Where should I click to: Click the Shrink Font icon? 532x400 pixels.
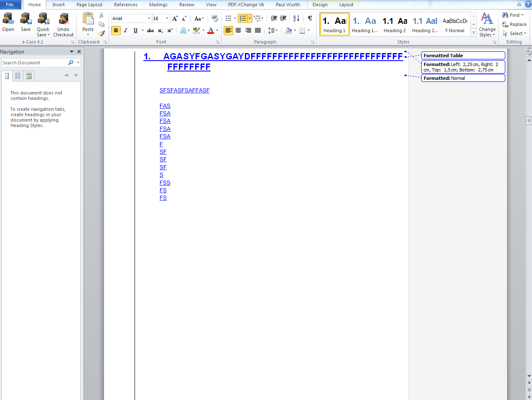coord(184,18)
